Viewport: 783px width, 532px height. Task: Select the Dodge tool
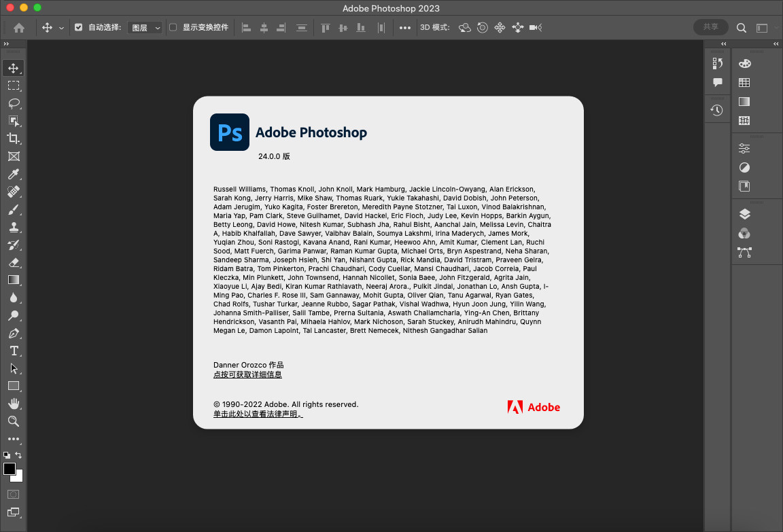point(14,315)
